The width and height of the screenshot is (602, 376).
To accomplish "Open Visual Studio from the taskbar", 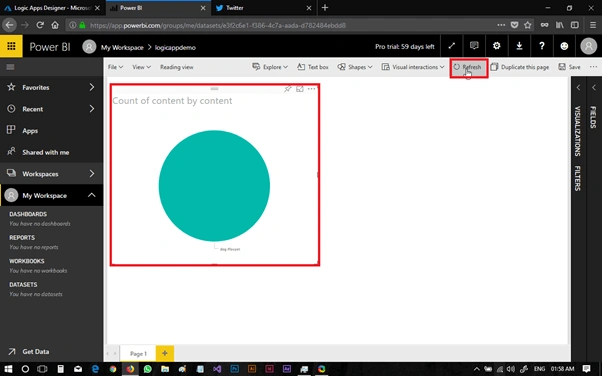I will coord(217,369).
